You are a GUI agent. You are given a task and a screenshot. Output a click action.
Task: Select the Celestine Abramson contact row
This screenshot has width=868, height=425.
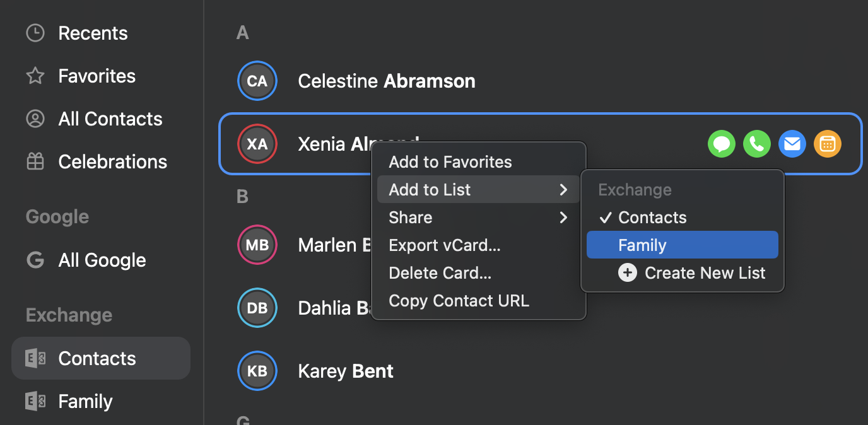point(540,81)
